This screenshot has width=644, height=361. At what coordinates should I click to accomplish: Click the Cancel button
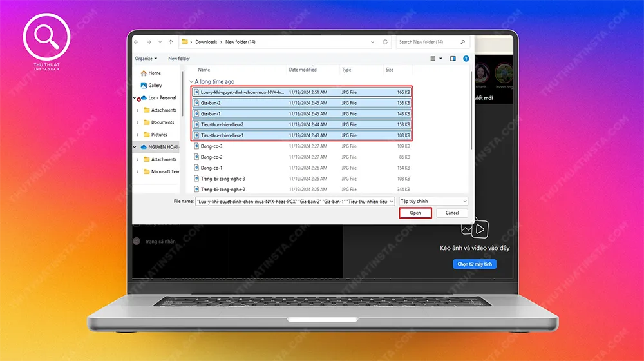pyautogui.click(x=452, y=213)
